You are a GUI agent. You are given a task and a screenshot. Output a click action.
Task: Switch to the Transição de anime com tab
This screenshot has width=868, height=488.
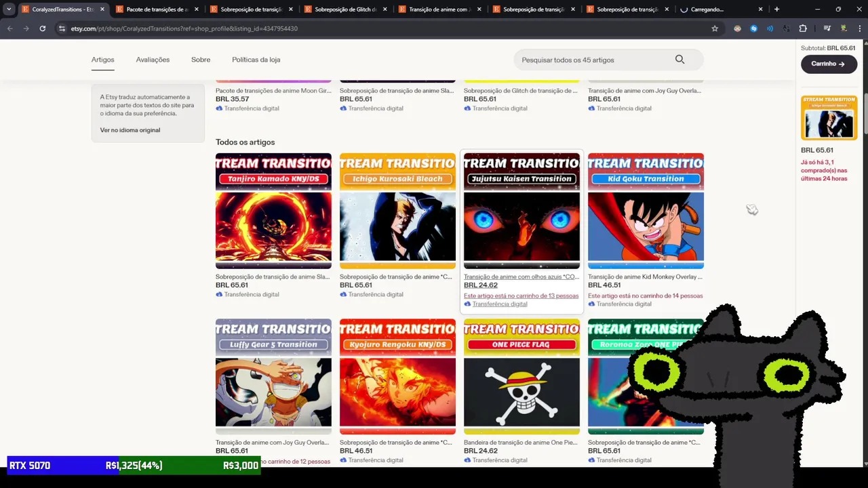[x=440, y=9]
